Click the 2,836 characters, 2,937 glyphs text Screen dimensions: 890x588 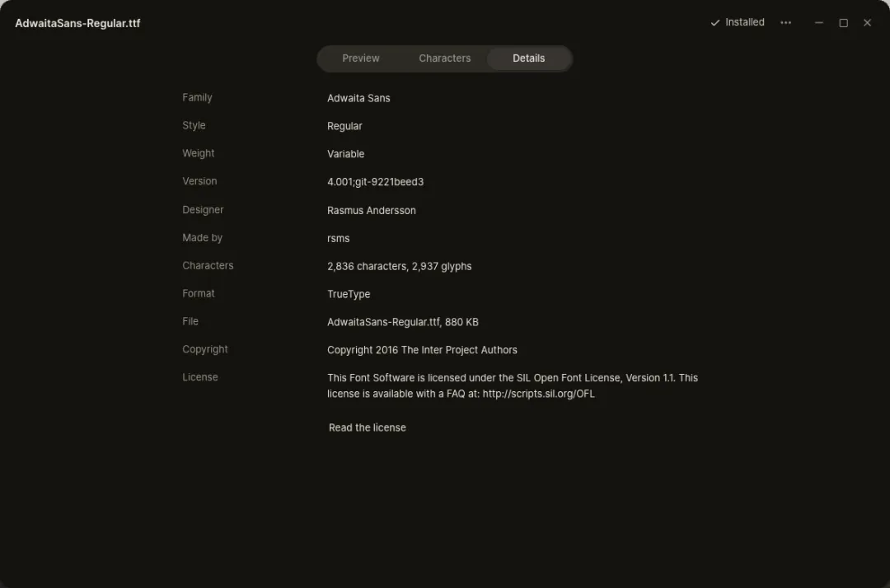pos(399,266)
